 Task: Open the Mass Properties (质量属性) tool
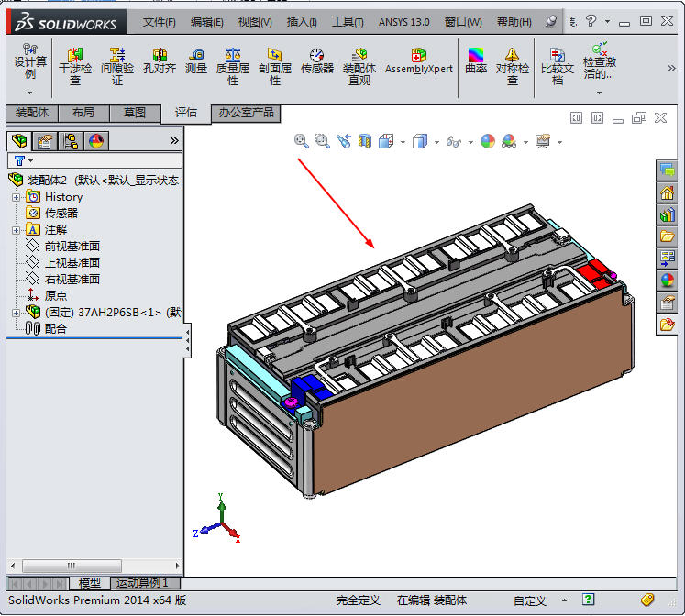pyautogui.click(x=233, y=66)
